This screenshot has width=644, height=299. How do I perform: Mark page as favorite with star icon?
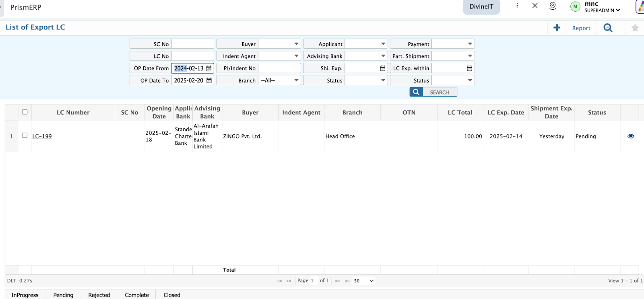pos(635,28)
